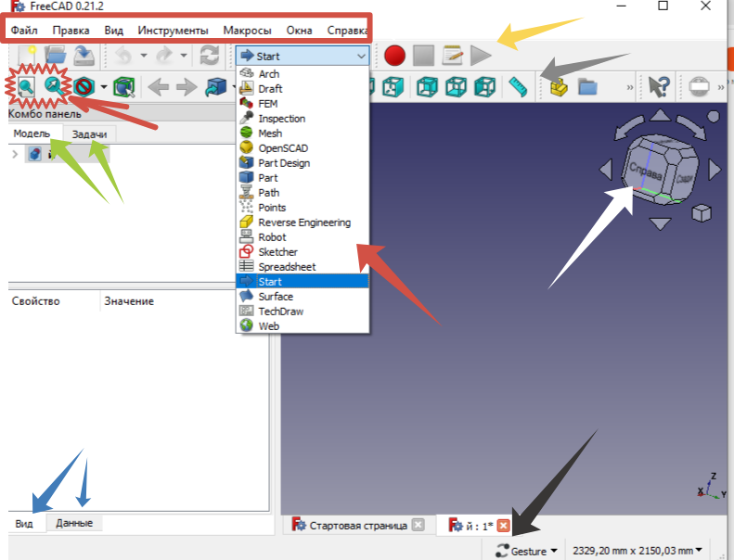Screen dimensions: 734x560
Task: Click navigation cube right arrow
Action: (715, 170)
